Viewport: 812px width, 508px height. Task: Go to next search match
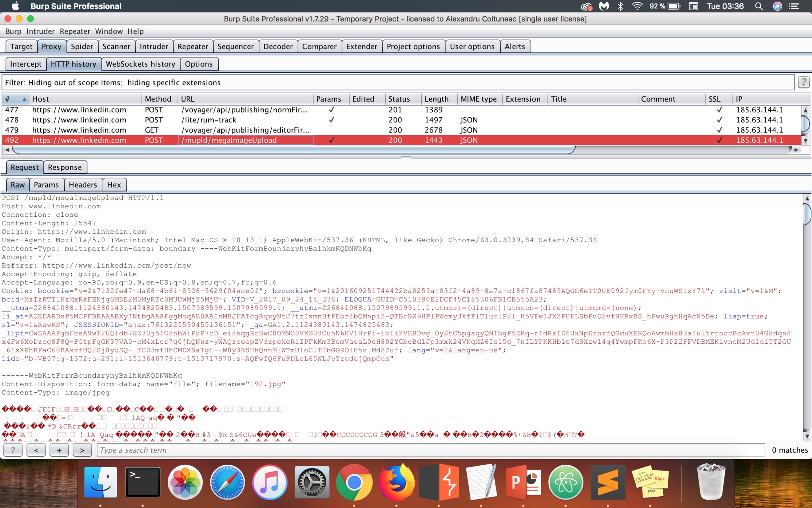pos(82,450)
